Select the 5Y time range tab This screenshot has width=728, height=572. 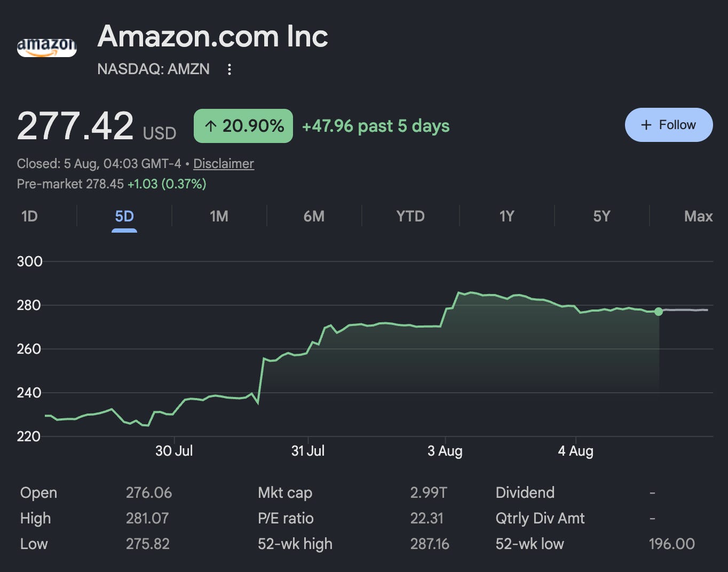coord(602,216)
